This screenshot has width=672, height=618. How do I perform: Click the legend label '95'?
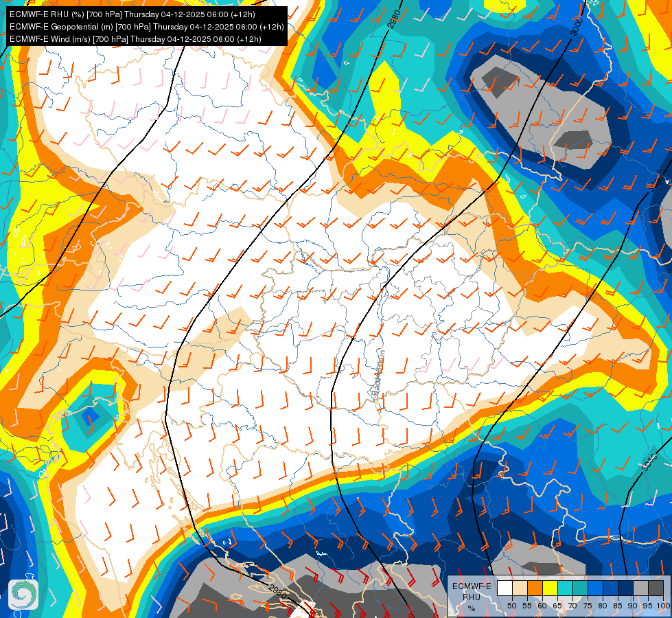tap(648, 606)
